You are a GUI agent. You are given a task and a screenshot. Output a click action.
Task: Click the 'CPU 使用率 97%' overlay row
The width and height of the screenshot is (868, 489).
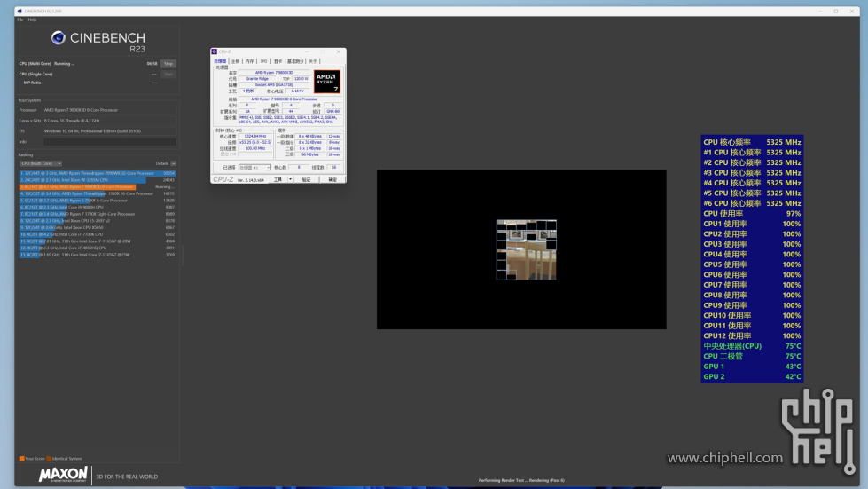752,214
